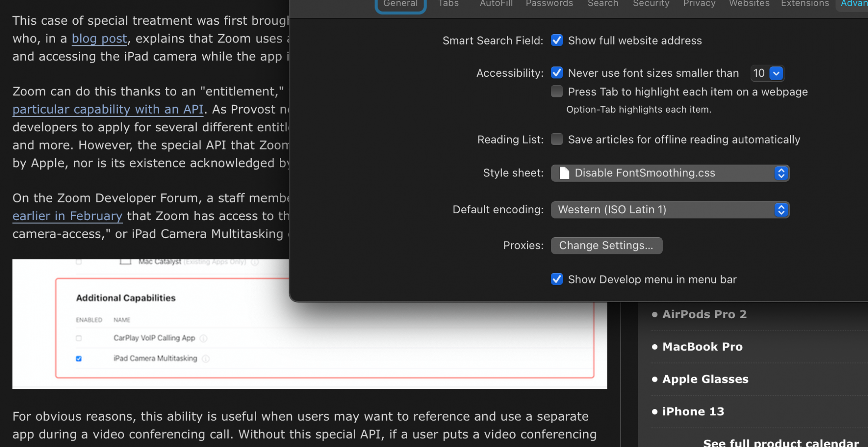The width and height of the screenshot is (868, 447).
Task: Click the Reading List label
Action: [510, 140]
